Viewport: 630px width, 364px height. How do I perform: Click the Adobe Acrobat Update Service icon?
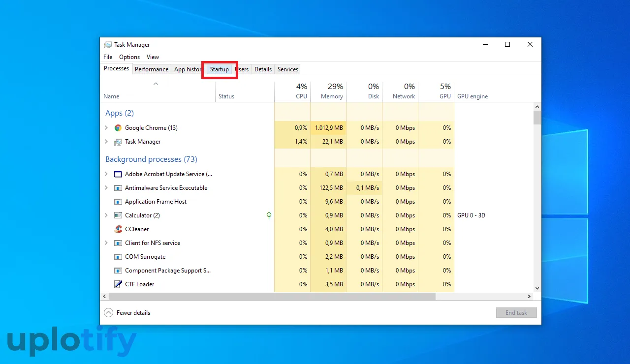tap(118, 174)
